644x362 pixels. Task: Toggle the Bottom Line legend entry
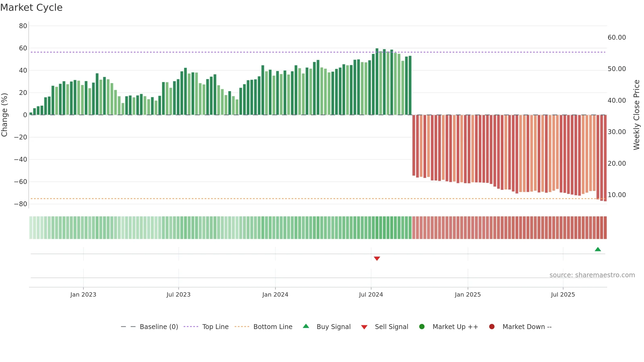coord(264,327)
